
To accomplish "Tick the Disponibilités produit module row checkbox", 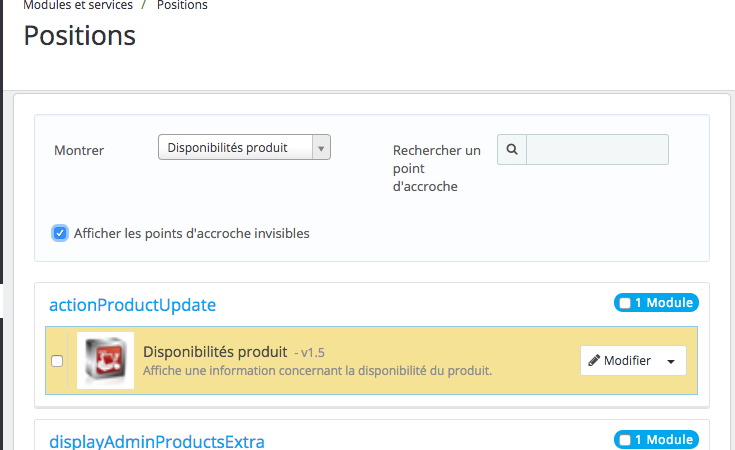I will pos(57,361).
